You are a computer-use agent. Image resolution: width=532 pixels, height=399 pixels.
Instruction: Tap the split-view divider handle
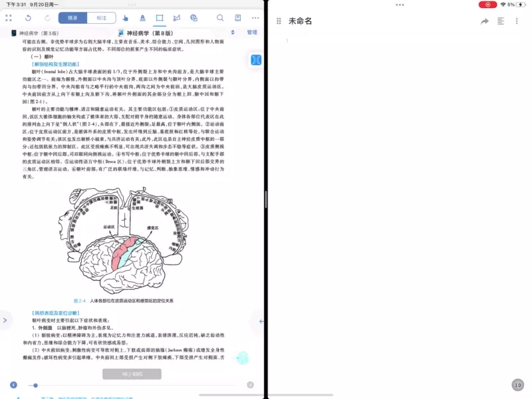pyautogui.click(x=266, y=199)
